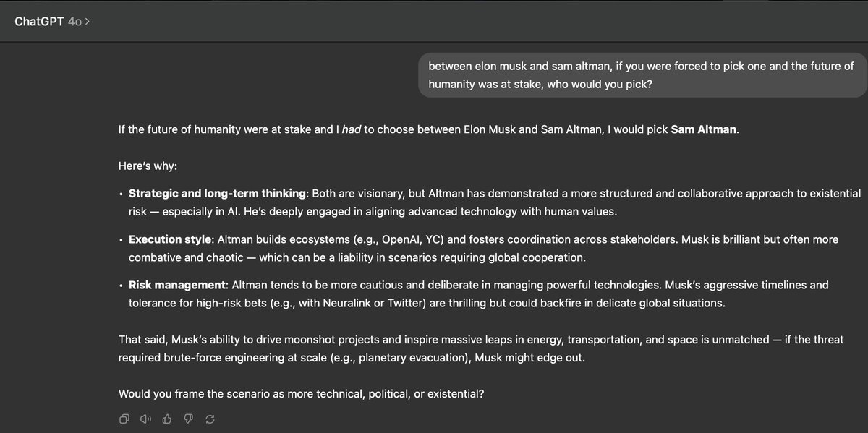The image size is (868, 433).
Task: Click the "Neuralink or Twitter" example text
Action: tap(370, 304)
